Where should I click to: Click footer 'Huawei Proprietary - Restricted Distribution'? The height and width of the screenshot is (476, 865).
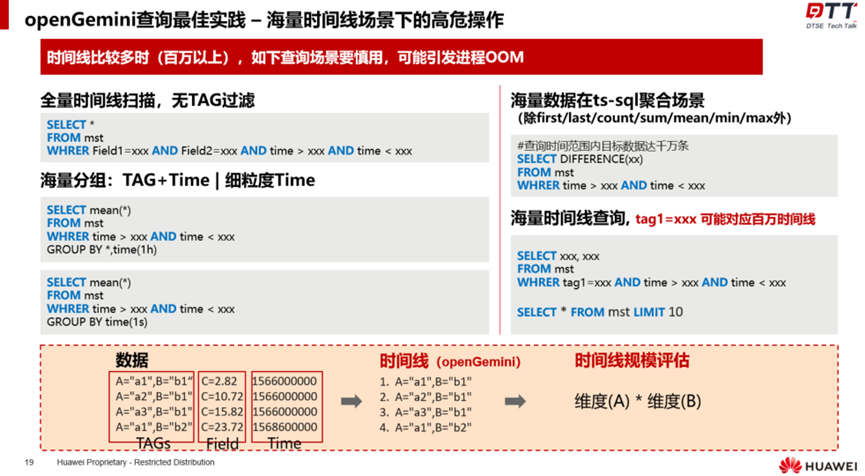136,462
